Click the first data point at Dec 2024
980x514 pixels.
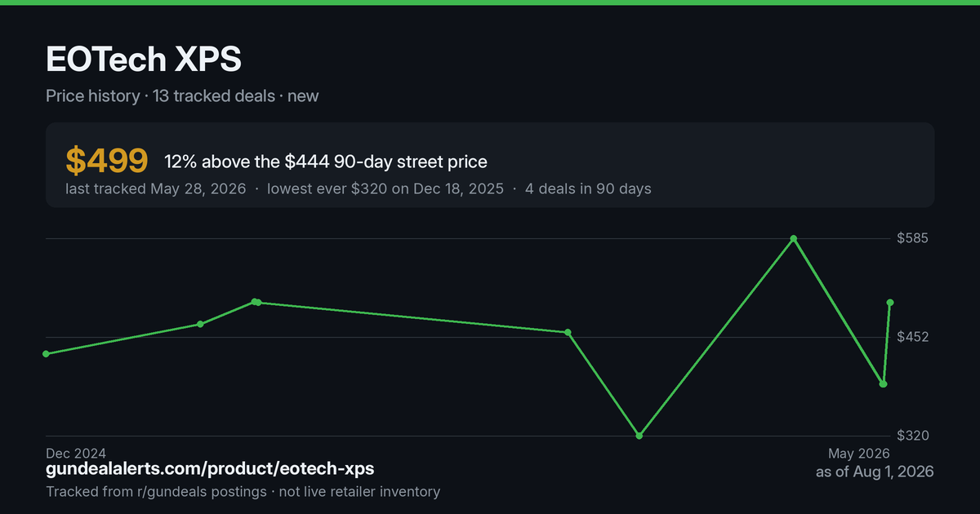click(x=46, y=354)
